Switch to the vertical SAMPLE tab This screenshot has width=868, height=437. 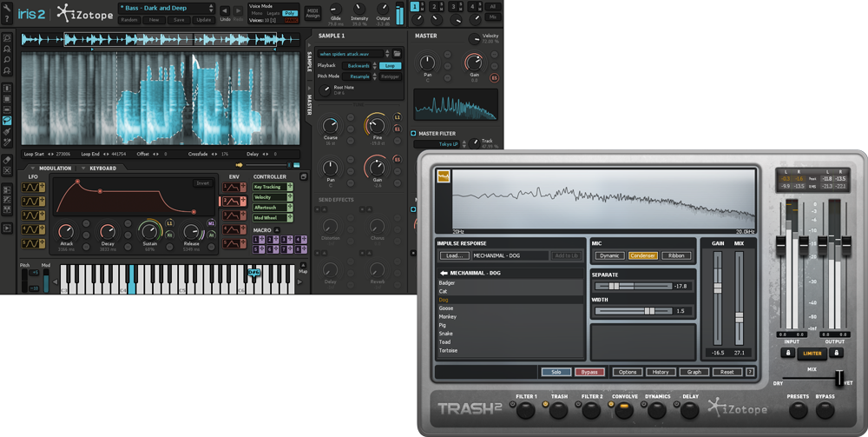[x=310, y=62]
